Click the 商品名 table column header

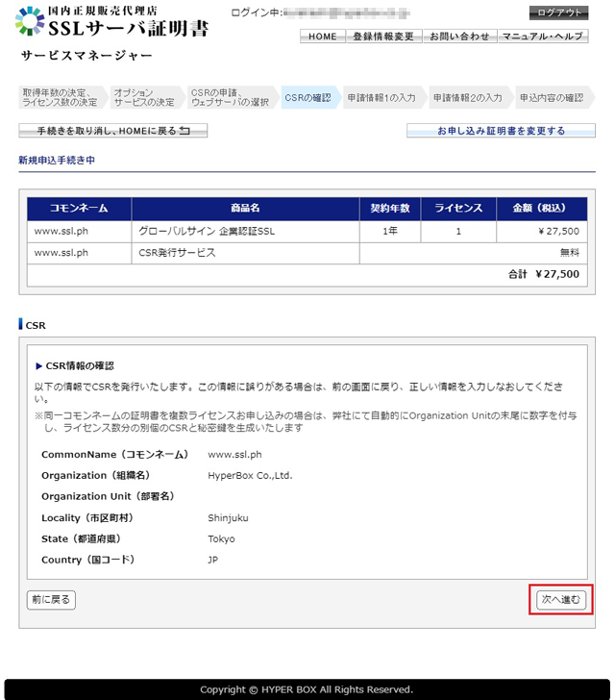(245, 209)
